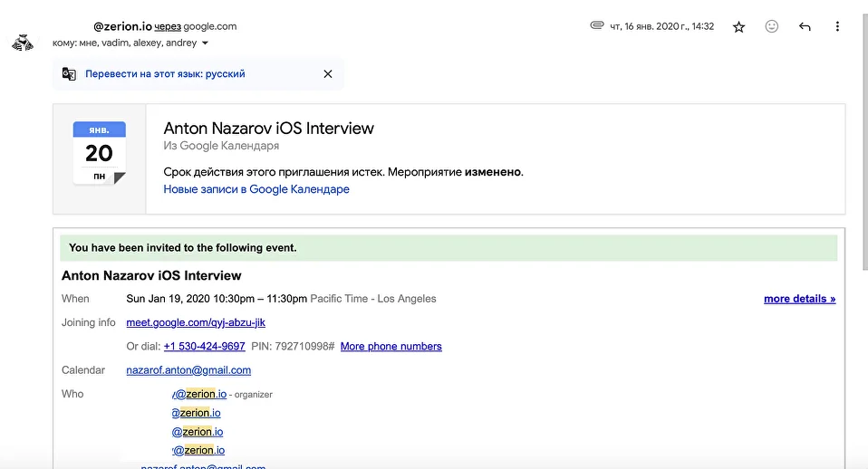Click the translate icon in banner
This screenshot has height=469, width=868.
pos(69,73)
